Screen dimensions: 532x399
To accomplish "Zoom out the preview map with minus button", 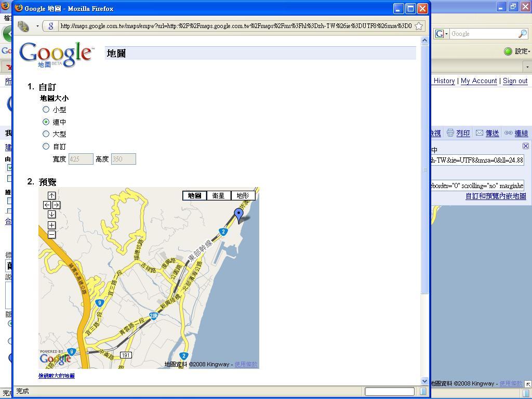I will point(51,234).
